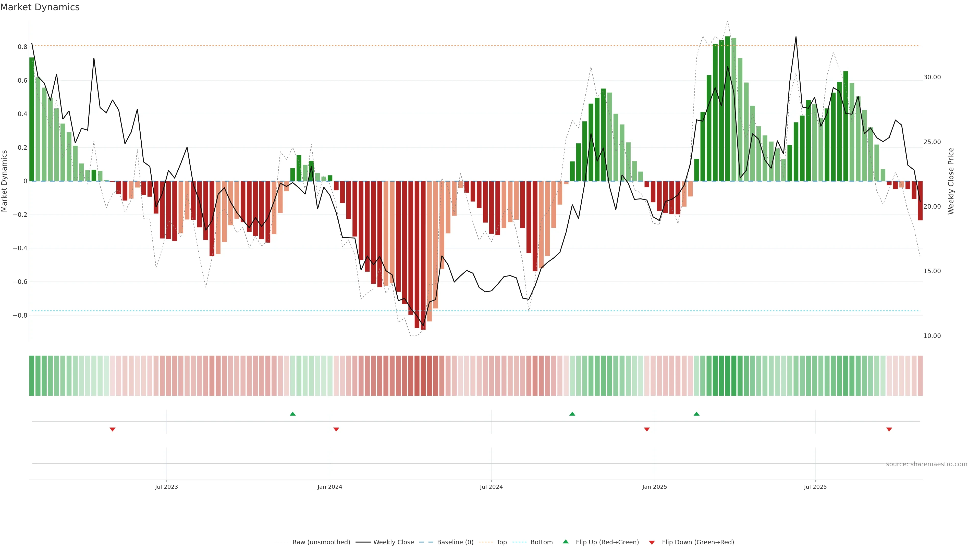Click the Flip Down red triangle legend icon
The image size is (980, 551).
[652, 543]
